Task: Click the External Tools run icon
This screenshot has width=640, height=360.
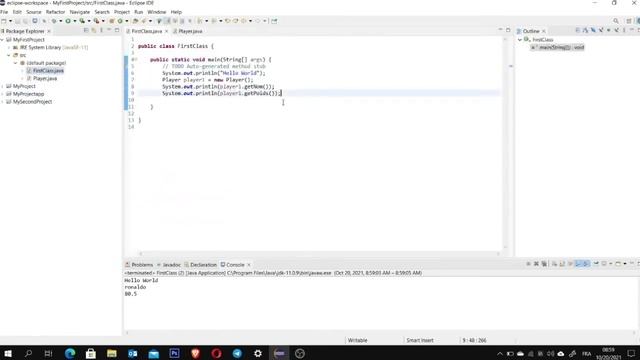Action: pyautogui.click(x=96, y=21)
